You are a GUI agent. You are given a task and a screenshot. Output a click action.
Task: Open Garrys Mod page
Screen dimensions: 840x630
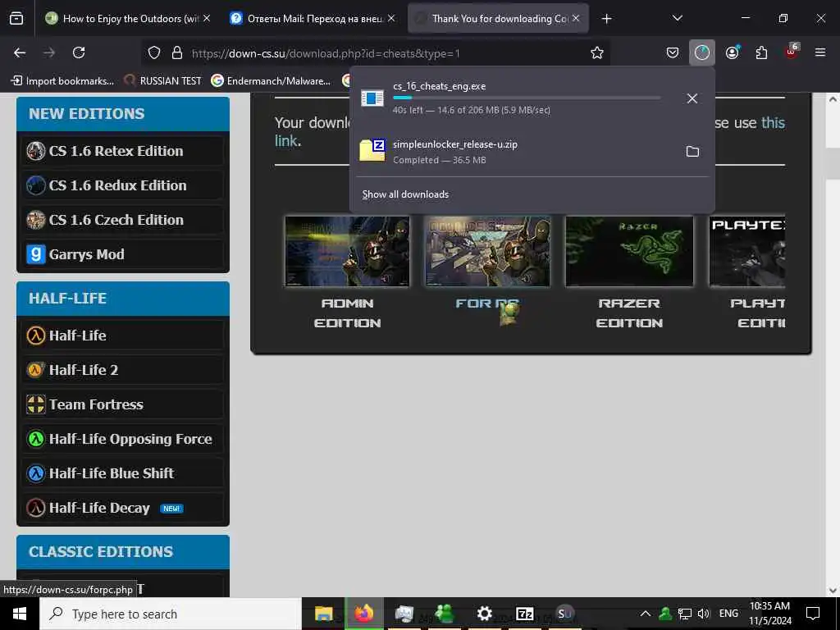tap(123, 254)
